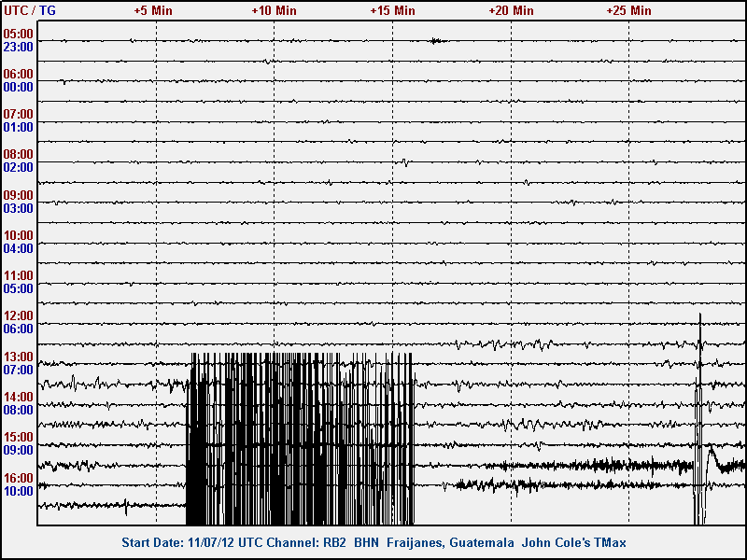
Task: Click the Start Date caption at the bottom
Action: [374, 542]
